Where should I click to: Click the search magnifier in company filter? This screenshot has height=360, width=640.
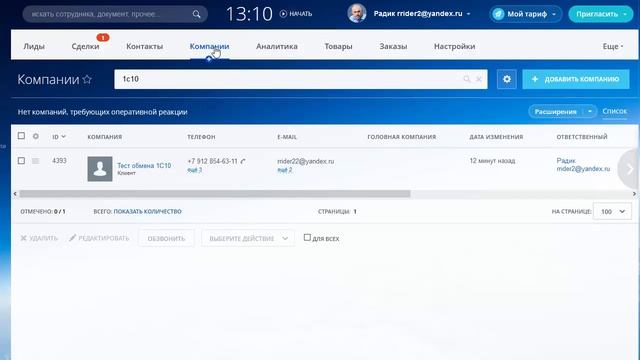pos(467,79)
